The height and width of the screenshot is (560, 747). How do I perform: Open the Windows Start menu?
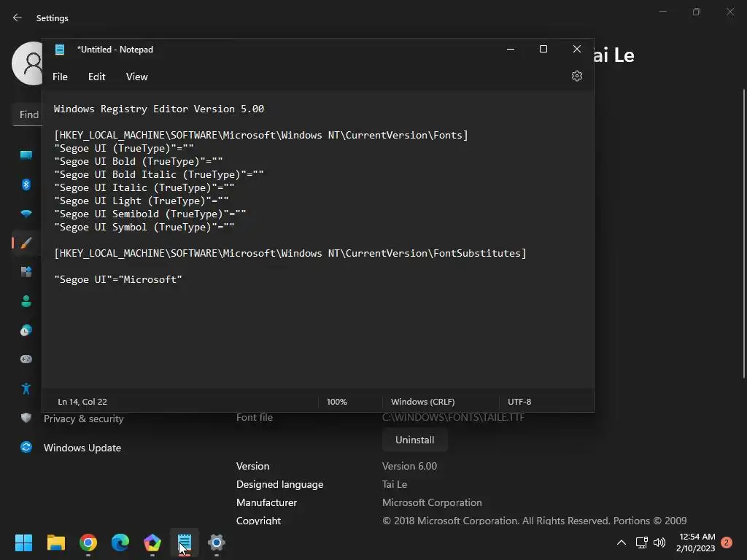coord(23,542)
